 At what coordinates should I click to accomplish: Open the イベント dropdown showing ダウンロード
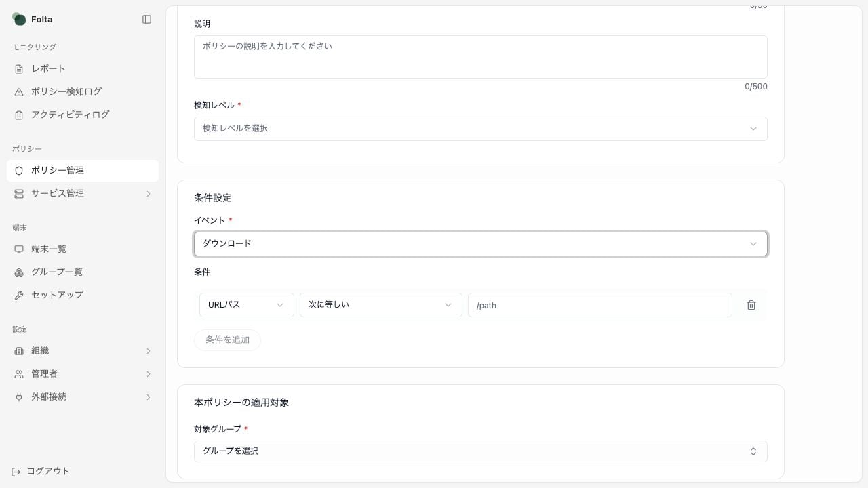pos(481,244)
